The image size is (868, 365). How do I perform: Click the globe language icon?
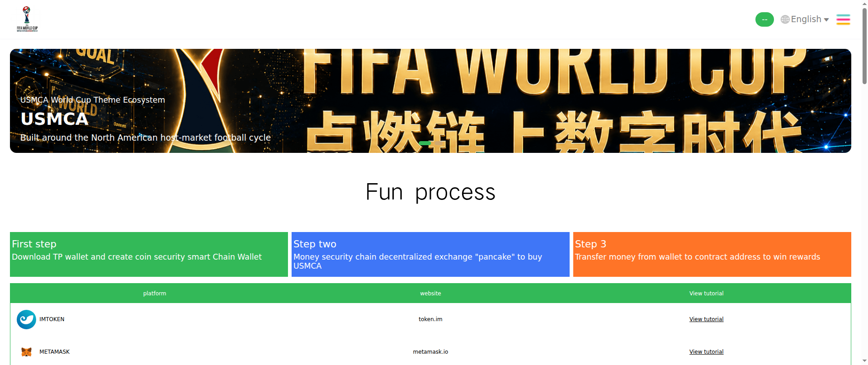pos(785,19)
